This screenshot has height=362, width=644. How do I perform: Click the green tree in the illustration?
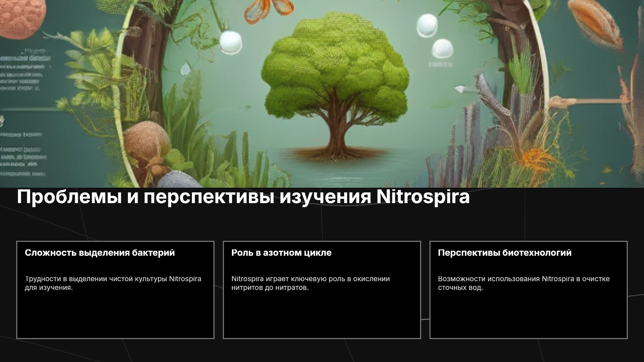coord(335,84)
